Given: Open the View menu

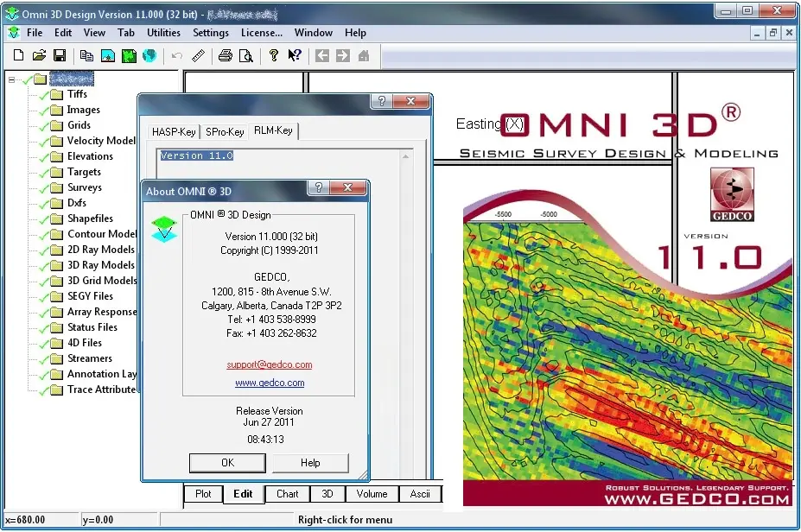Looking at the screenshot, I should (x=94, y=33).
